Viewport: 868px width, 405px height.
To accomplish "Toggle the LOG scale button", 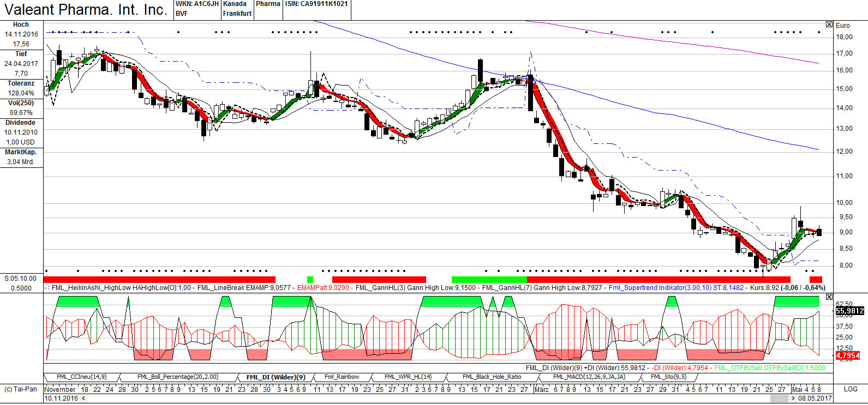I will (851, 389).
